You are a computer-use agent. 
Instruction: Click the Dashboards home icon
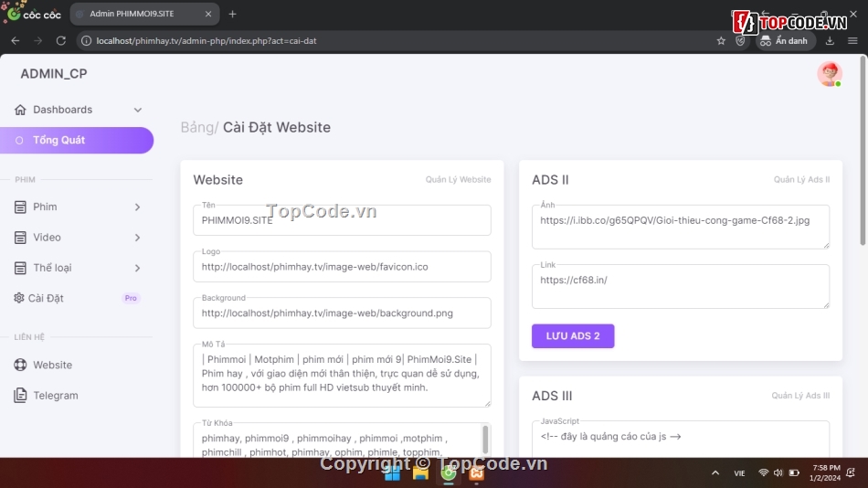coord(20,110)
